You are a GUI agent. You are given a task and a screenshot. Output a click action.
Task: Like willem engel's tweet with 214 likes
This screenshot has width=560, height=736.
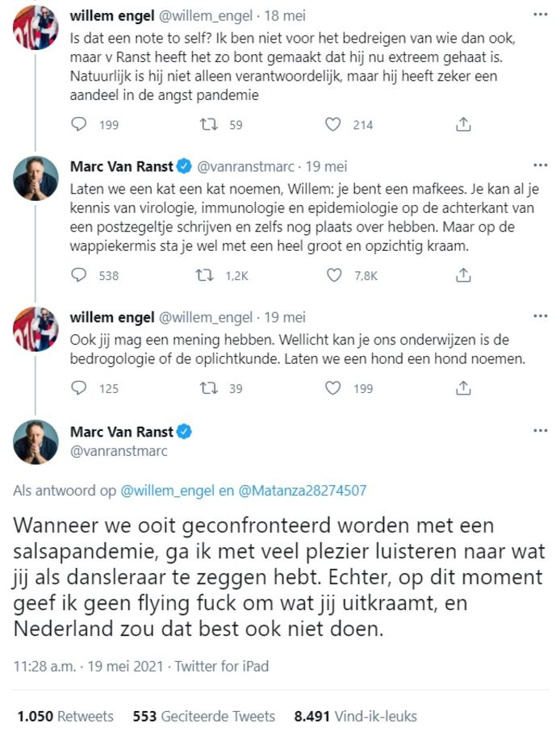coord(333,124)
